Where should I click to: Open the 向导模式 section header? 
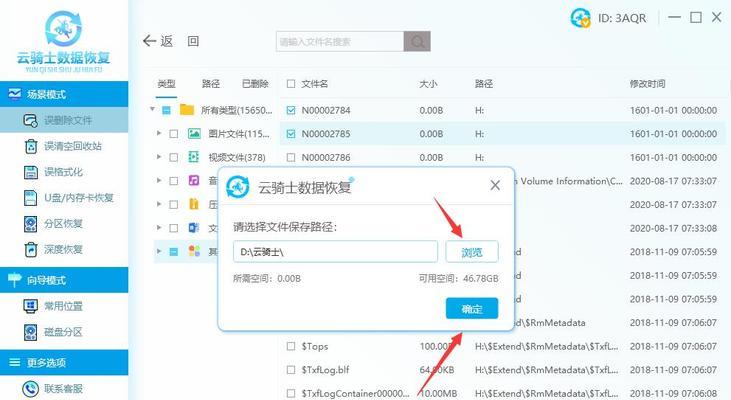pyautogui.click(x=64, y=280)
